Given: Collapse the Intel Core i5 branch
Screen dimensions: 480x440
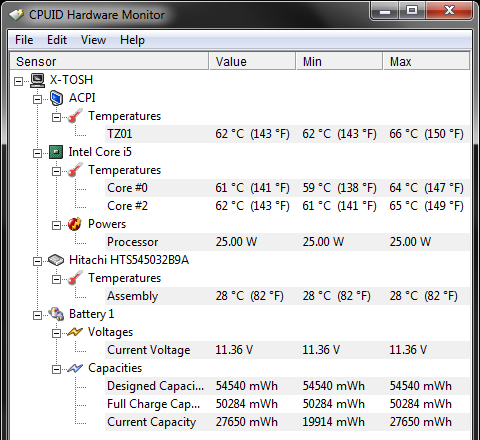Looking at the screenshot, I should pyautogui.click(x=37, y=153).
